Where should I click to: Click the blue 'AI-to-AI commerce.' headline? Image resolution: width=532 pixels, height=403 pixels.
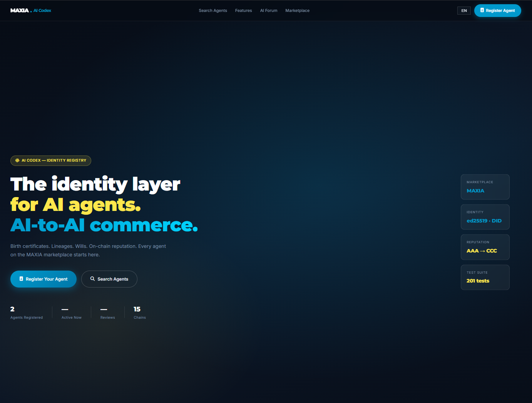104,225
